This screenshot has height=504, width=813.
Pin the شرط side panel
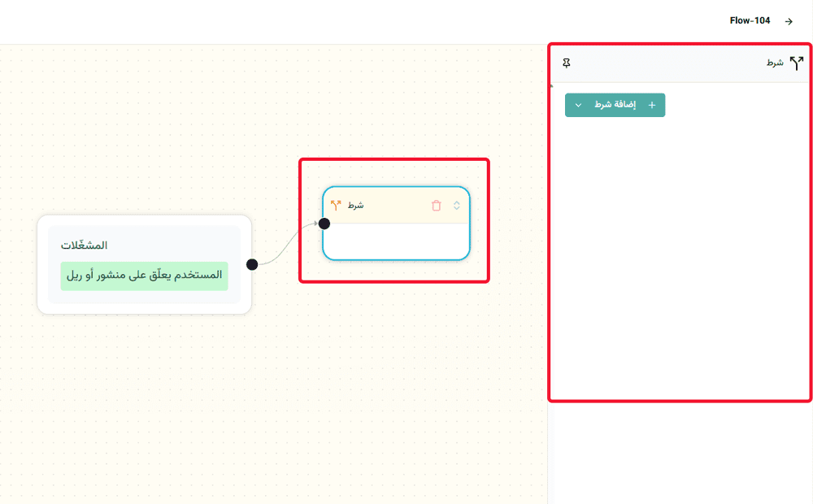(x=566, y=63)
